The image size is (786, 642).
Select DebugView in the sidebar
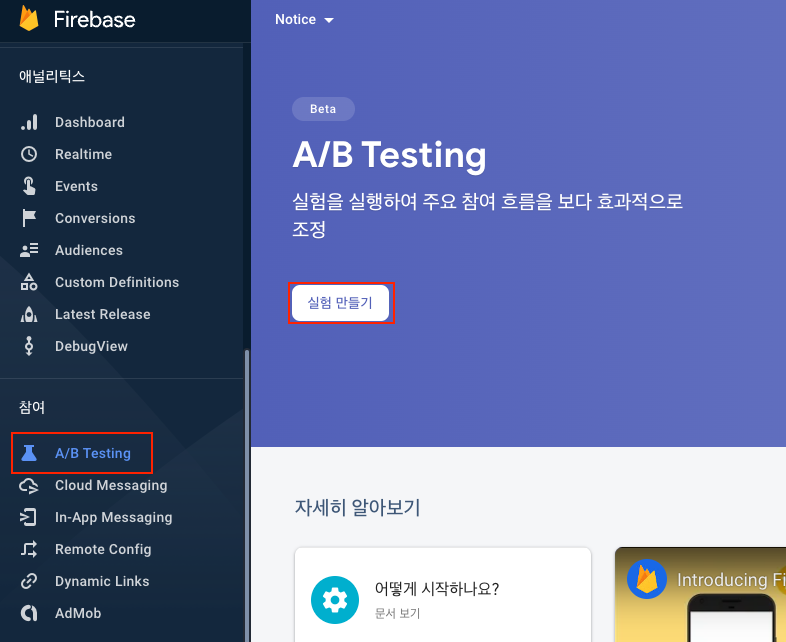(91, 346)
